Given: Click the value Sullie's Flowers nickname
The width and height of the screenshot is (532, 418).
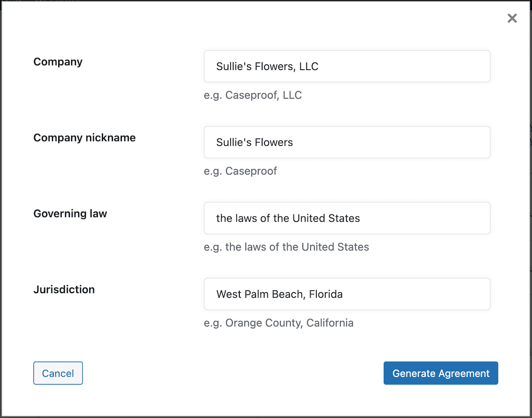Looking at the screenshot, I should click(x=255, y=142).
